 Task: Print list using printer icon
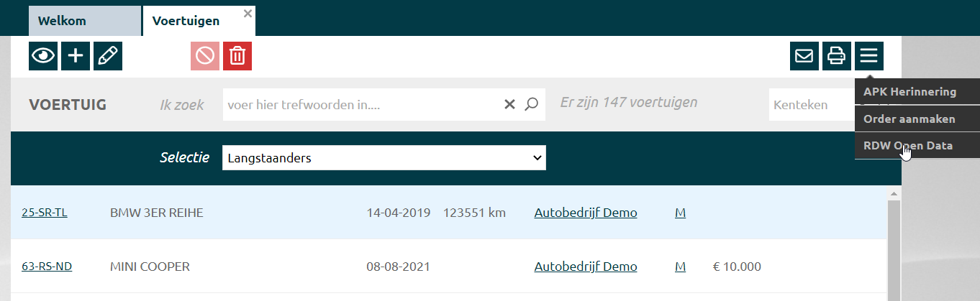836,56
